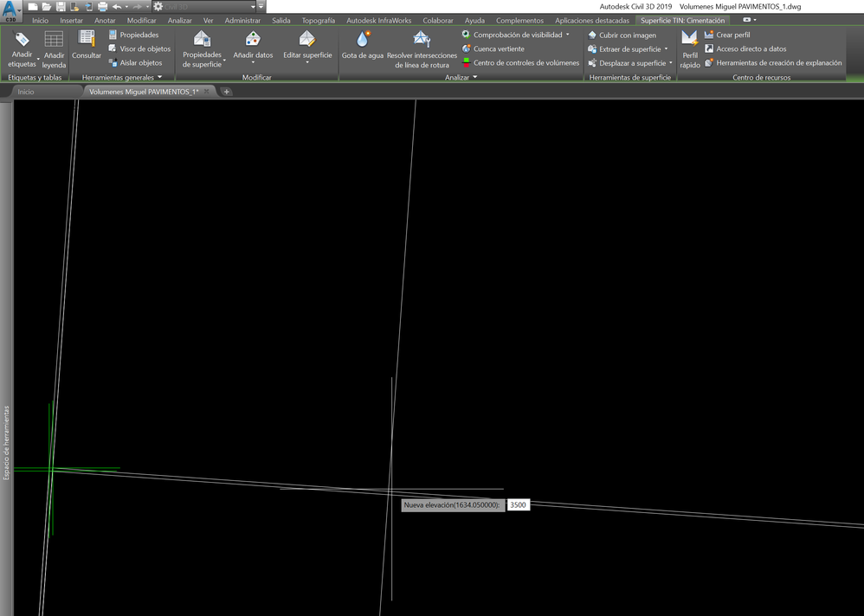Click the Nueva elevación input field

518,504
